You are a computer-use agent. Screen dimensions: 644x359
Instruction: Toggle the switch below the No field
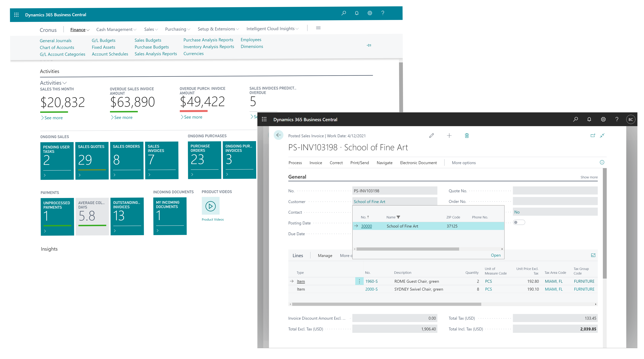tap(519, 222)
